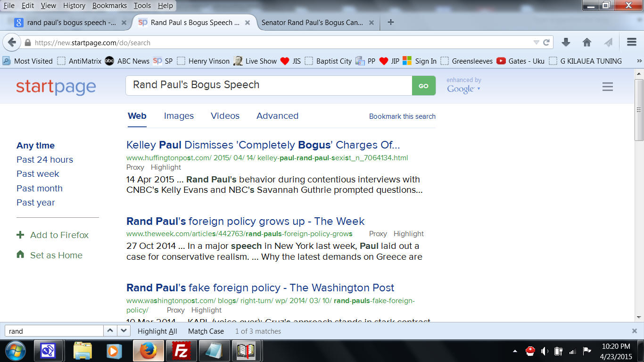
Task: Click the Startpage logo
Action: [x=56, y=87]
